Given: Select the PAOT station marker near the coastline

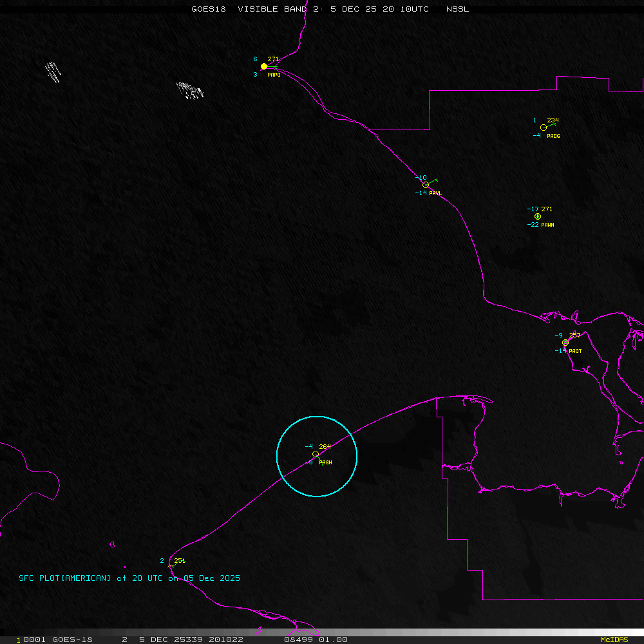Looking at the screenshot, I should click(565, 343).
